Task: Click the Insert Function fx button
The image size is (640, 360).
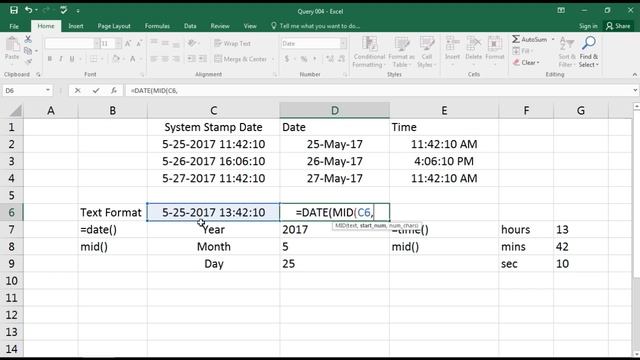Action: pos(113,90)
